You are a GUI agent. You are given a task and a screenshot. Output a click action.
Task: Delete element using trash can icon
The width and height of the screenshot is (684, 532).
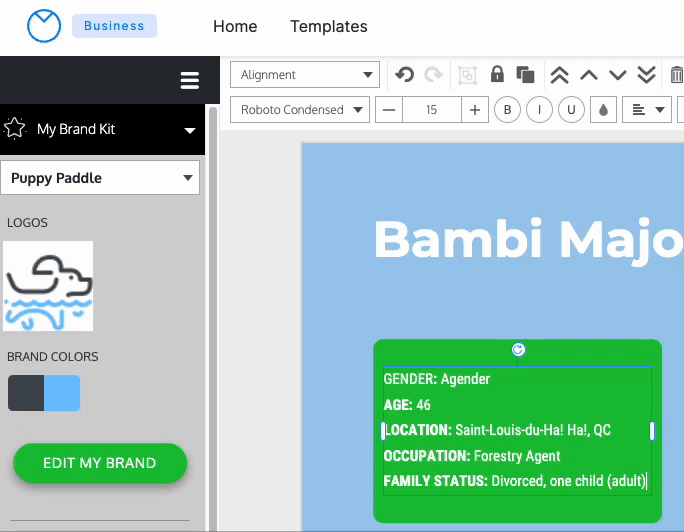click(676, 75)
